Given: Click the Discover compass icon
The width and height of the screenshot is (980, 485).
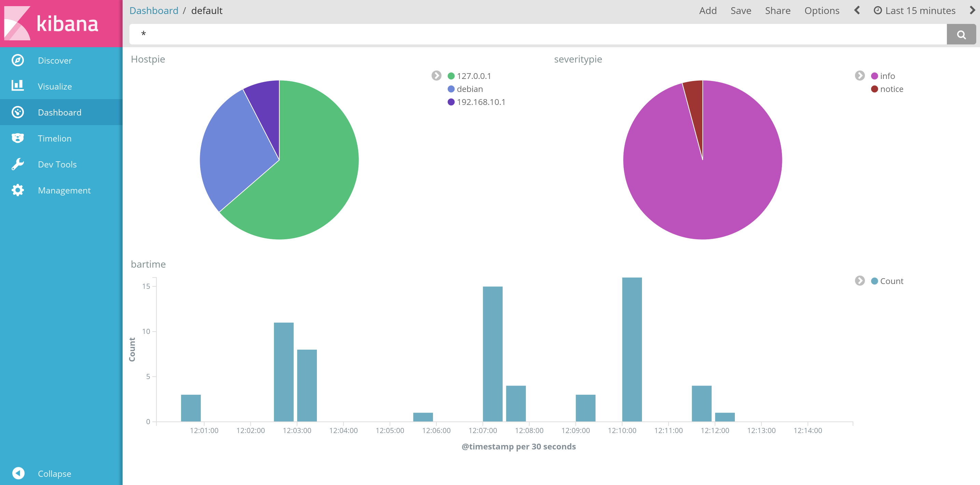Looking at the screenshot, I should (17, 60).
